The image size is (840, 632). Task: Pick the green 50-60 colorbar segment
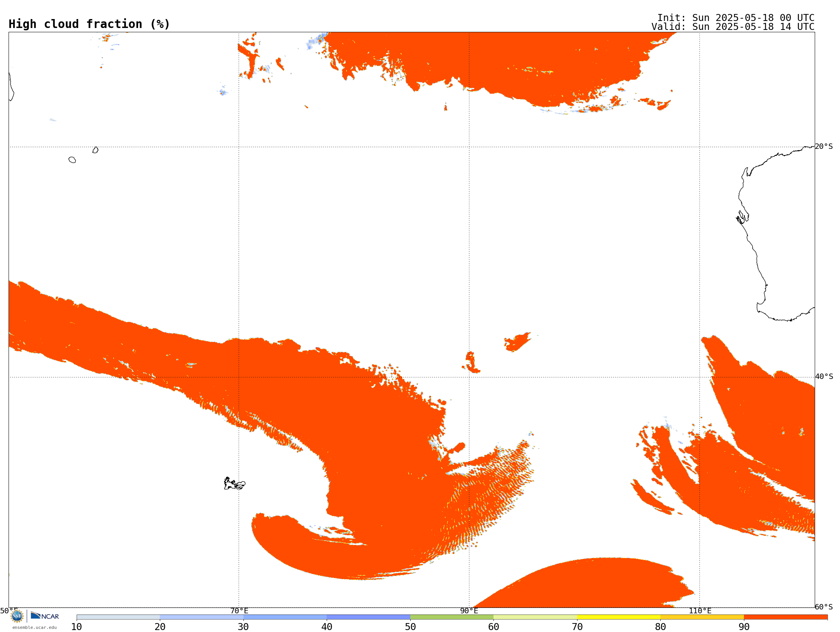(452, 617)
